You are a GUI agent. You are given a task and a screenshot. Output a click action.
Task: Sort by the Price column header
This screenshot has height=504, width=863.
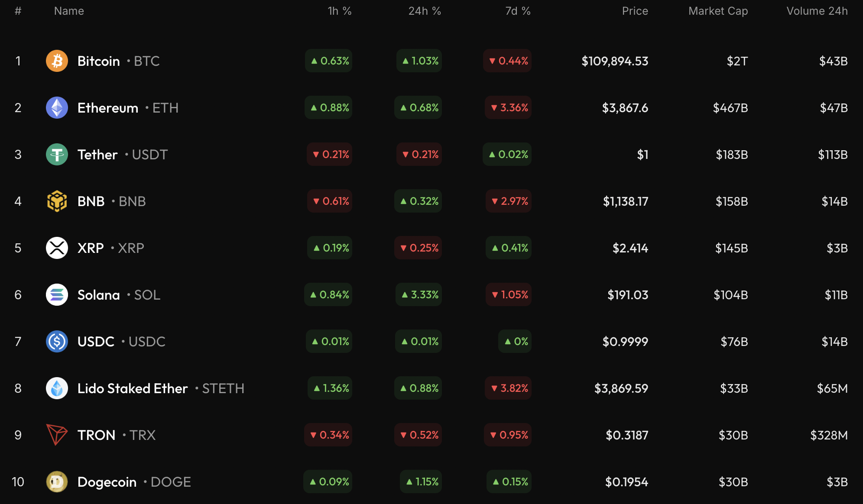635,11
